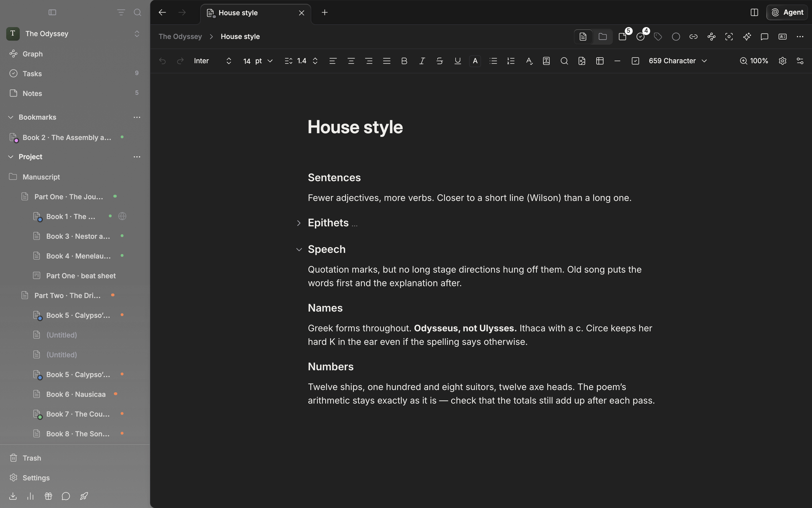The height and width of the screenshot is (508, 812).
Task: Open the tags icon in header
Action: coord(658,37)
